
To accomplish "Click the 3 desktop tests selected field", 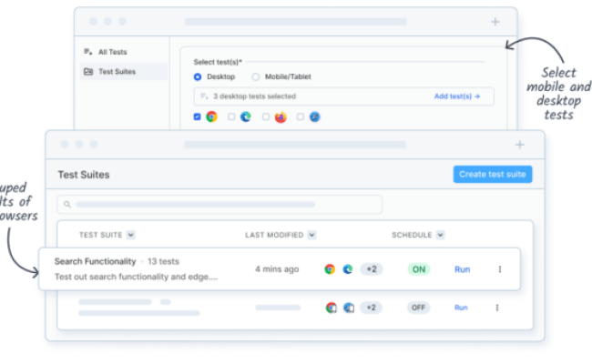I will (343, 96).
